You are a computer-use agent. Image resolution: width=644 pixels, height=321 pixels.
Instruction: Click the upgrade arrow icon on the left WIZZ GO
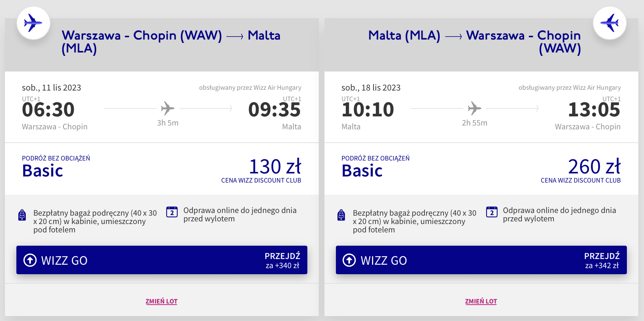tap(30, 260)
